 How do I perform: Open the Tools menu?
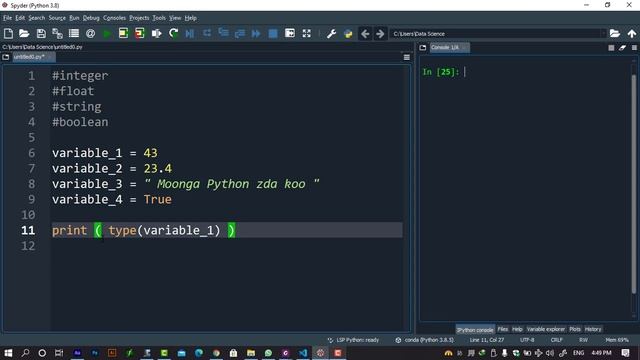pyautogui.click(x=159, y=18)
